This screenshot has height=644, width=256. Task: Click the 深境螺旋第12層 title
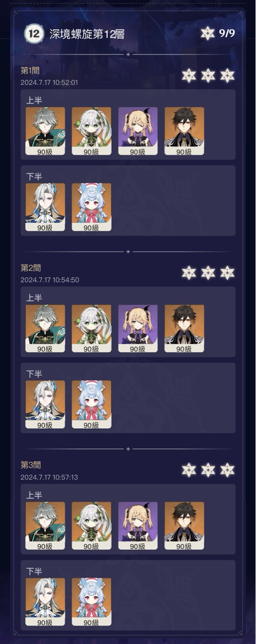click(87, 34)
